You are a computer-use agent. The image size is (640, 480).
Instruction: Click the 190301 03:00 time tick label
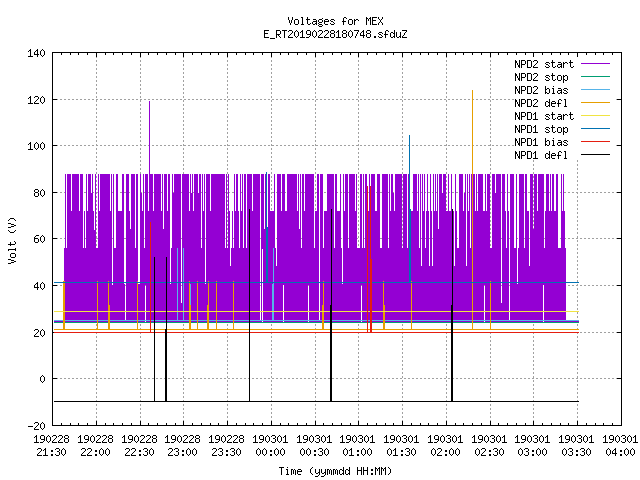pyautogui.click(x=532, y=446)
